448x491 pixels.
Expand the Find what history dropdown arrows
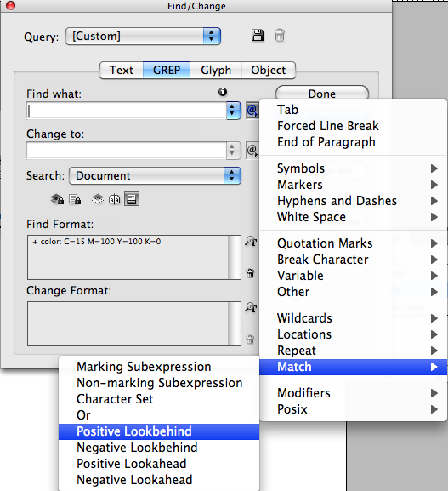point(232,111)
